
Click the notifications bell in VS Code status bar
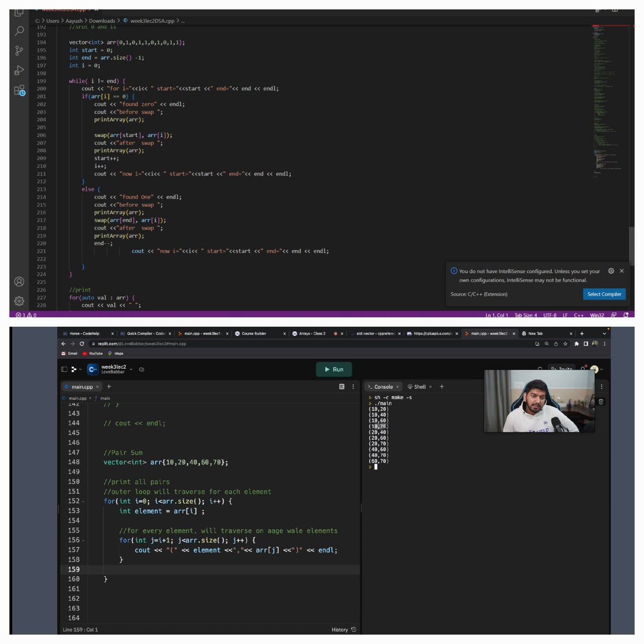625,316
